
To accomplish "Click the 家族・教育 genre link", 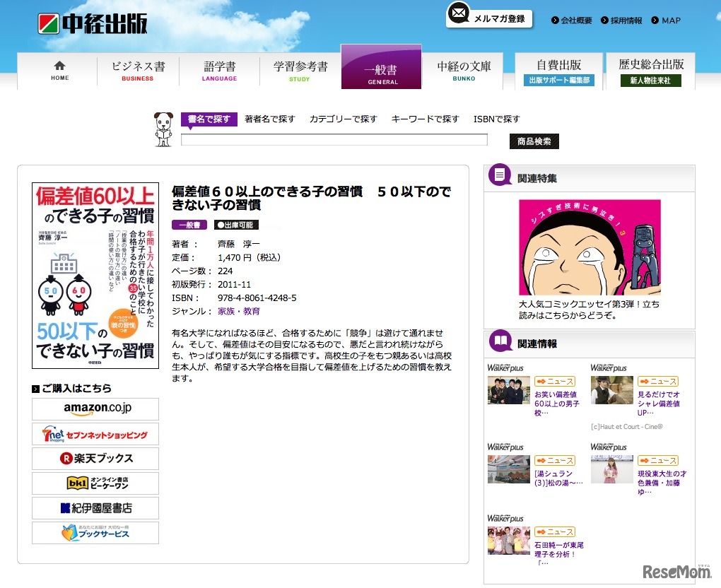I will [239, 311].
